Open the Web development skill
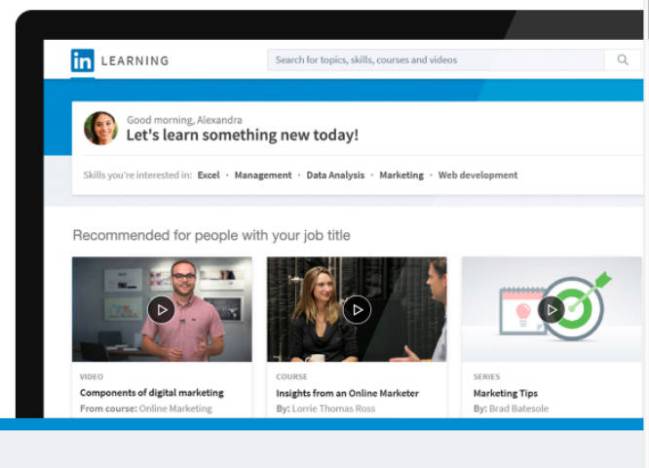This screenshot has height=468, width=649. pos(478,175)
